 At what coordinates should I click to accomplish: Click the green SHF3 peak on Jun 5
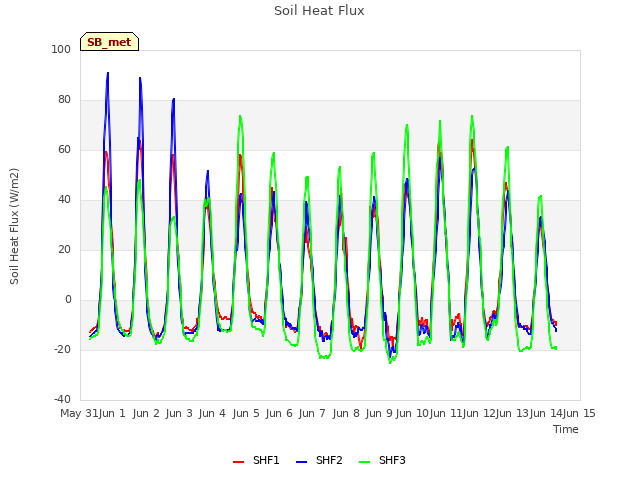(240, 116)
